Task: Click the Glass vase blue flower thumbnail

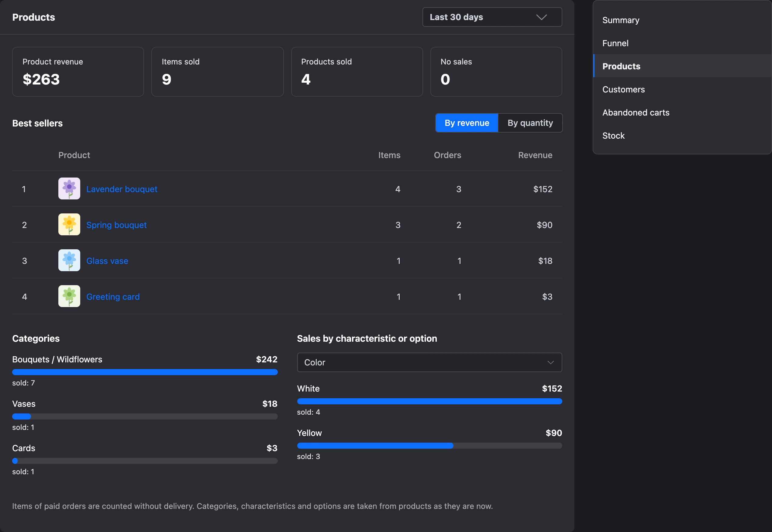Action: pos(69,260)
